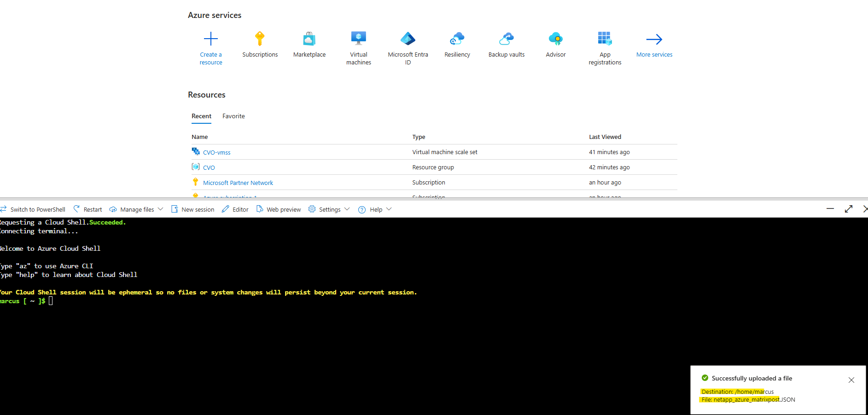Open the CVO-vmss resource link

217,152
